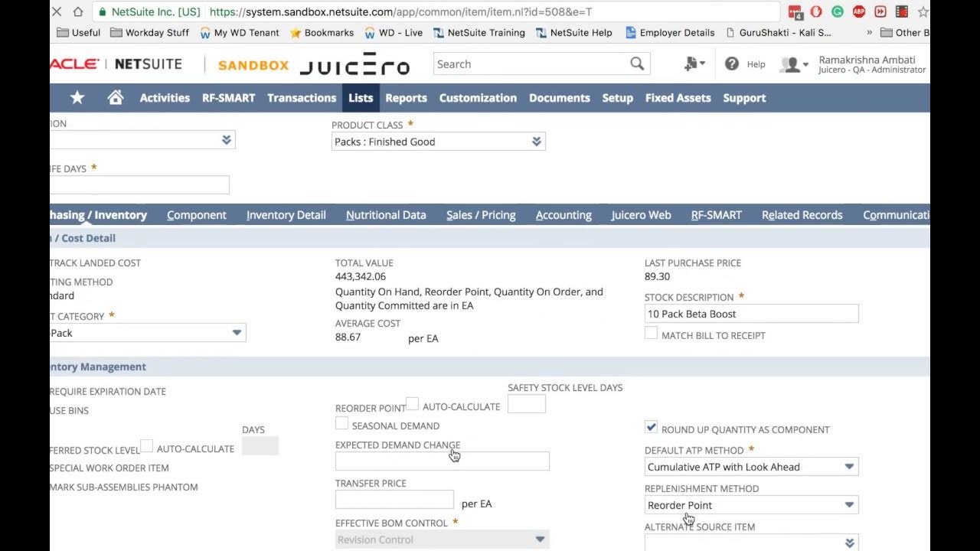The width and height of the screenshot is (980, 551).
Task: Open the Adblock Plus extension icon
Action: pyautogui.click(x=859, y=12)
